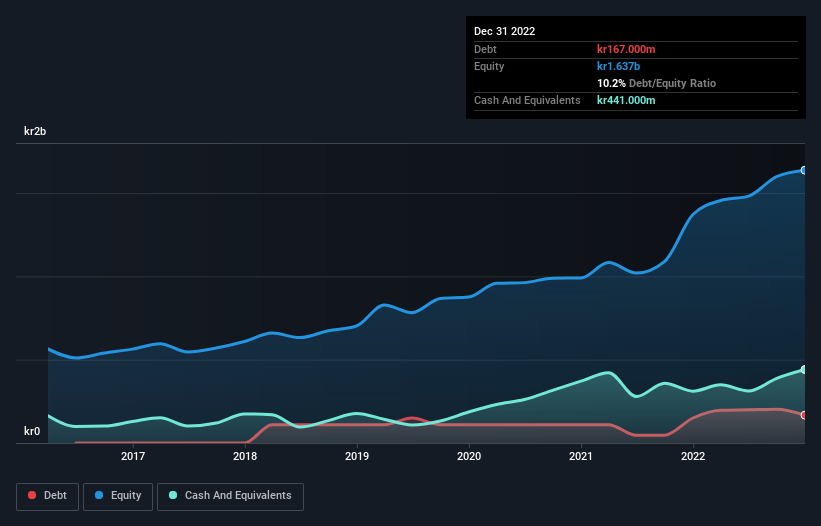The width and height of the screenshot is (821, 526).
Task: Click Cash And Equivalents label in tooltip
Action: (x=527, y=100)
